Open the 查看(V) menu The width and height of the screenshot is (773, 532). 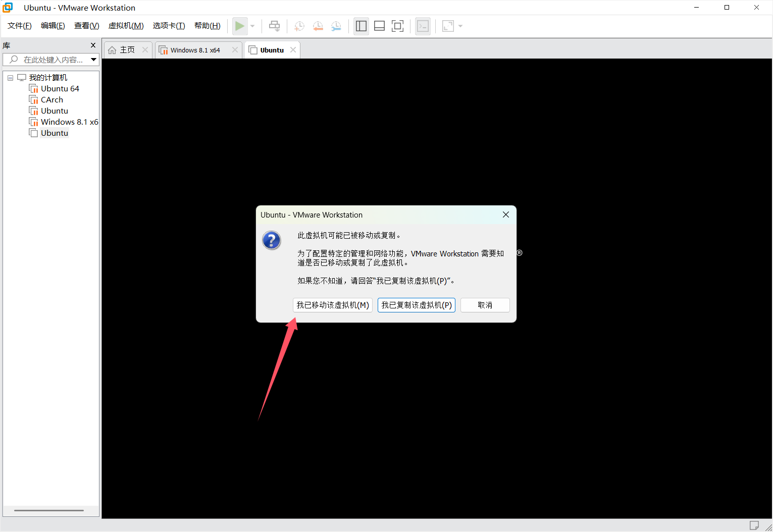pyautogui.click(x=87, y=26)
